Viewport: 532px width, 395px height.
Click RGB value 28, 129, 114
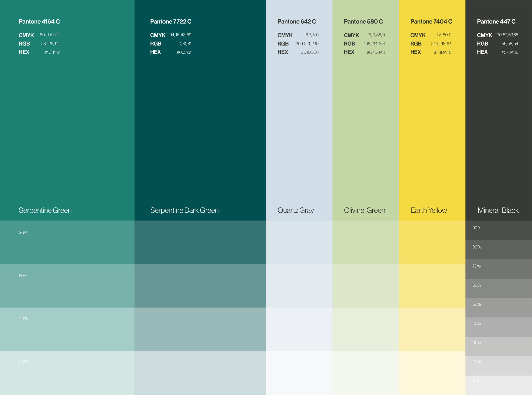(50, 44)
